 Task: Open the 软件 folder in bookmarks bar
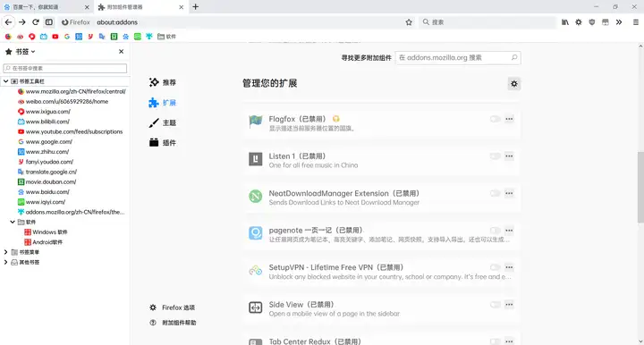coord(166,37)
